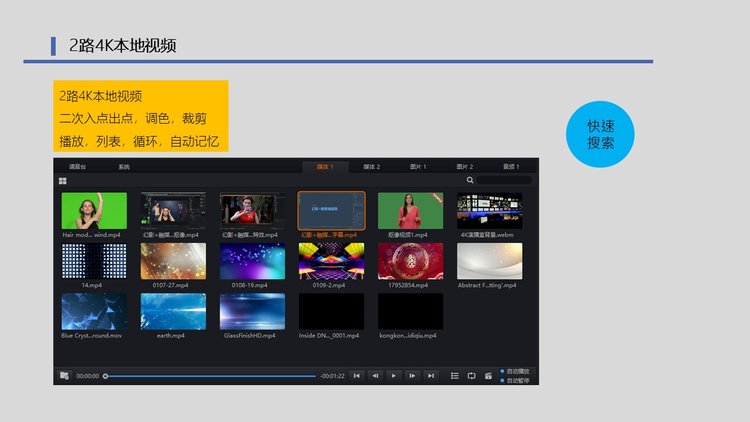The width and height of the screenshot is (750, 422).
Task: Enable the 自动播放 option
Action: coord(516,371)
